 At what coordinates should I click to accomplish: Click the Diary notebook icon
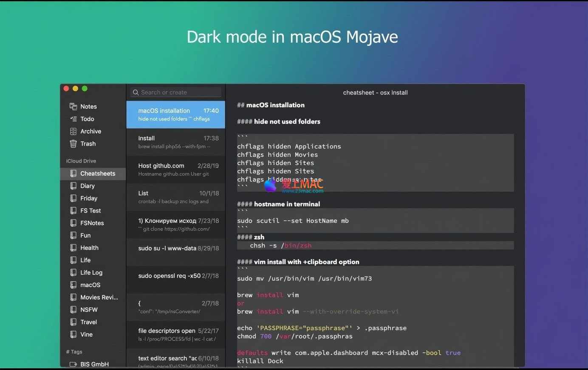point(73,186)
